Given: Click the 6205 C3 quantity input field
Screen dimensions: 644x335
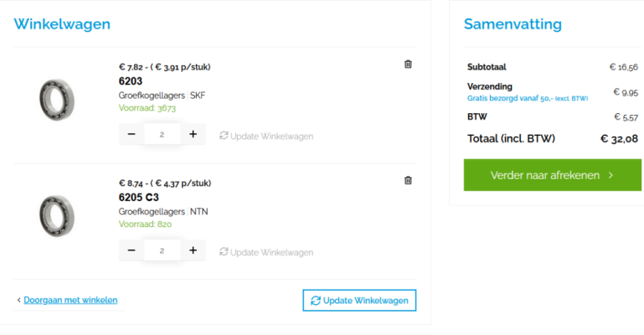Looking at the screenshot, I should (162, 250).
